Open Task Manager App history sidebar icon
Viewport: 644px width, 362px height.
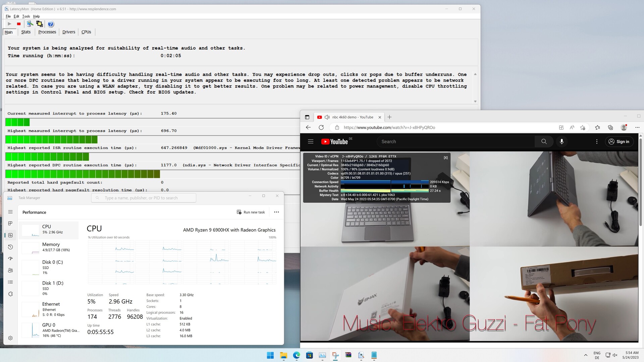coord(10,247)
